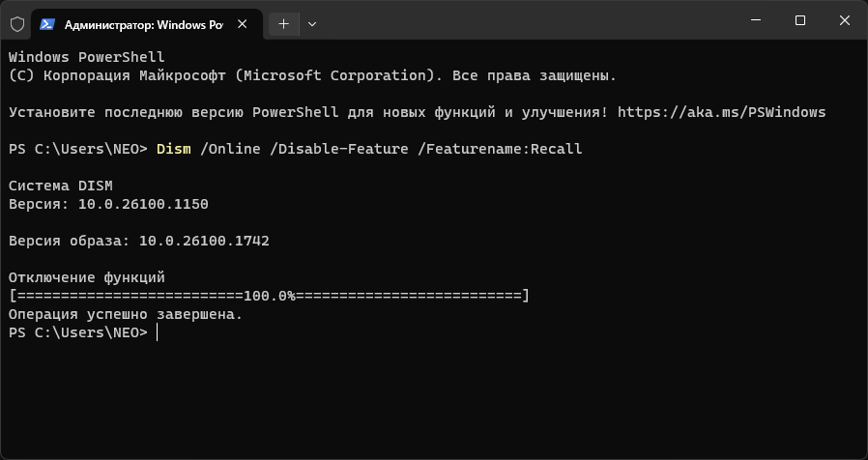Viewport: 868px width, 460px height.
Task: Click the administrator shield icon in title bar
Action: [x=16, y=21]
